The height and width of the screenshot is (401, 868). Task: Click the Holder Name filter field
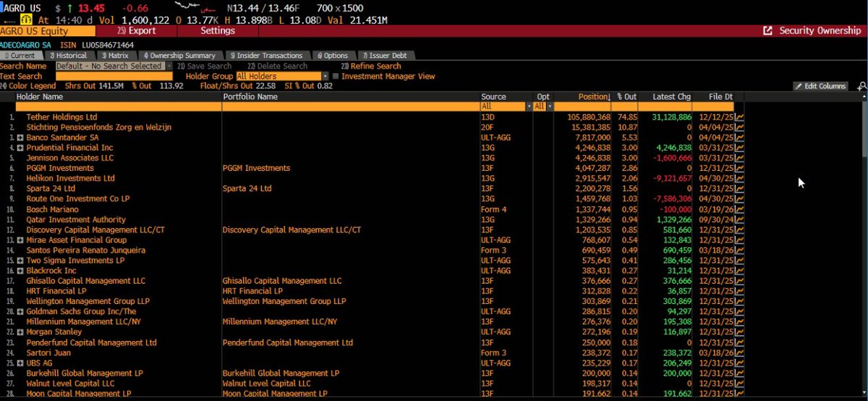click(x=118, y=106)
